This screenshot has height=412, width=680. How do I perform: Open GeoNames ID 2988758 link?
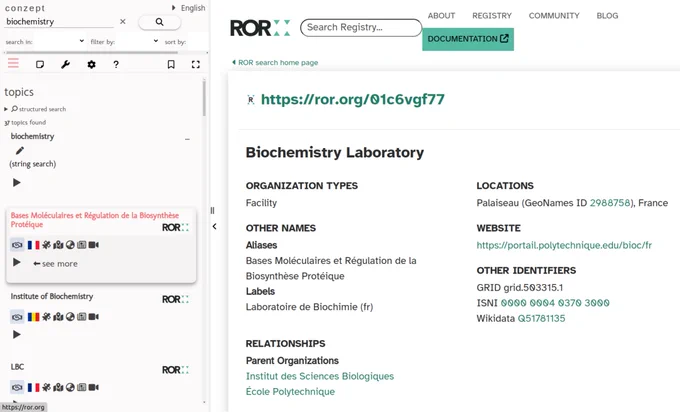pos(610,203)
